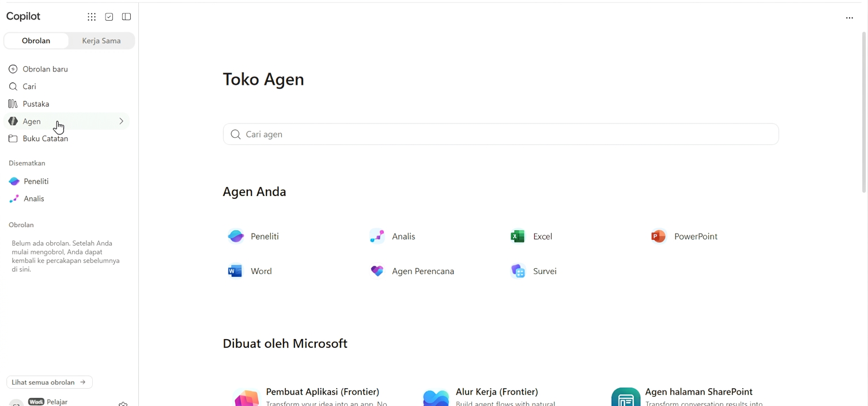Click the pinned Analis icon in sidebar
The width and height of the screenshot is (868, 406).
pyautogui.click(x=14, y=198)
